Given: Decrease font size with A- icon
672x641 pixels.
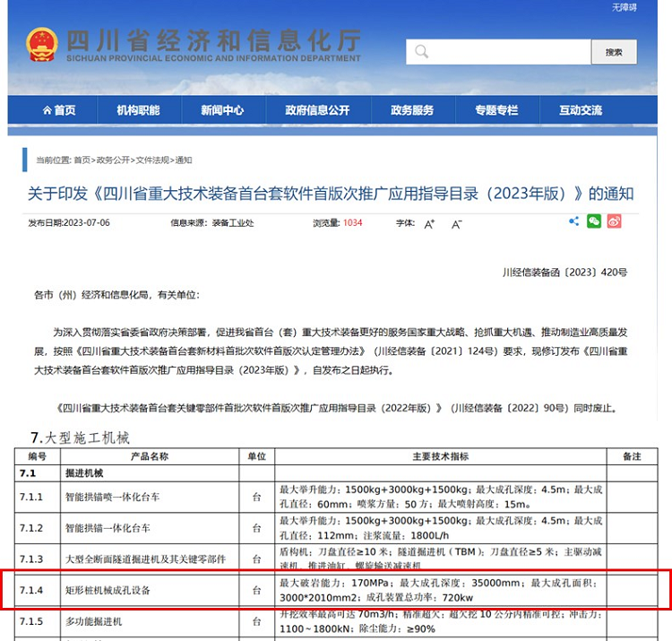Looking at the screenshot, I should click(456, 224).
